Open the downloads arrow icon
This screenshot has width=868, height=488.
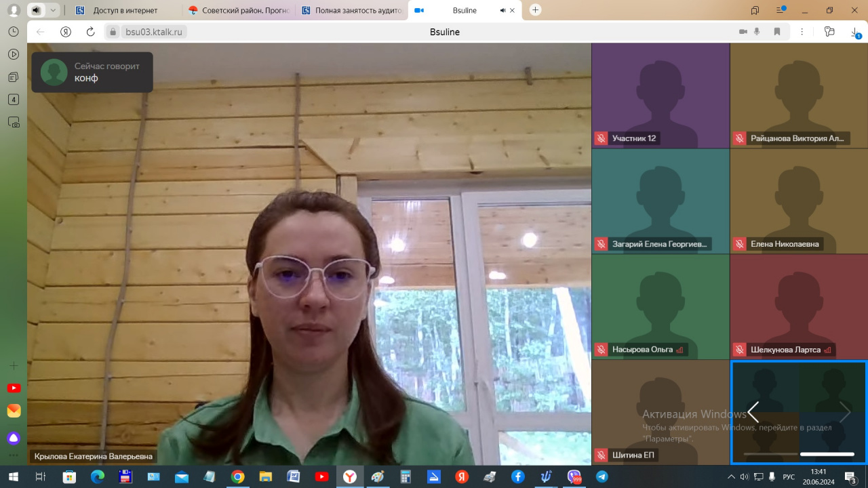854,32
